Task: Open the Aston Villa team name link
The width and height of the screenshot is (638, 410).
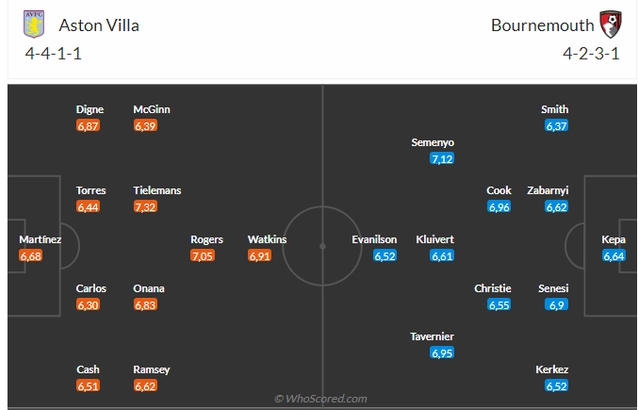Action: tap(99, 25)
